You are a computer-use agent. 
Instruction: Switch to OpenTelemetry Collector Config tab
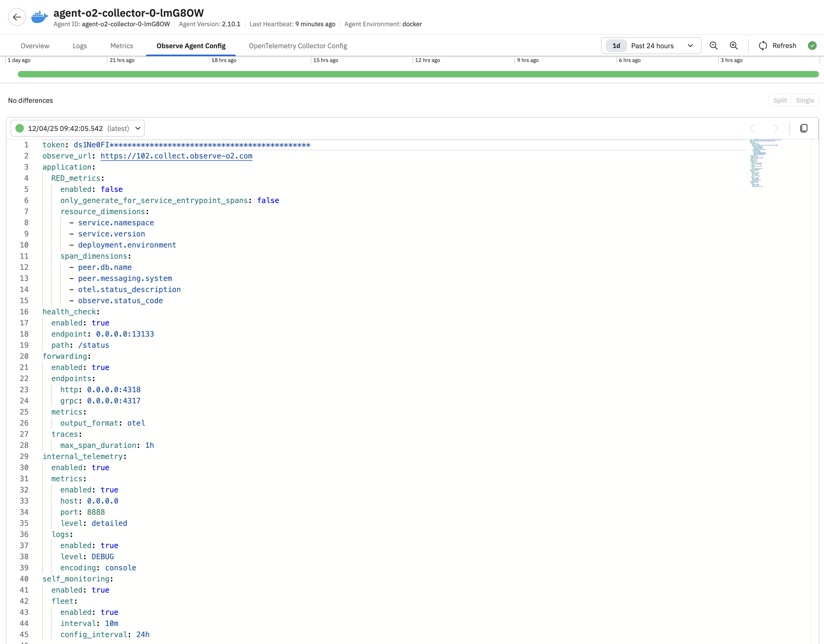[x=298, y=46]
